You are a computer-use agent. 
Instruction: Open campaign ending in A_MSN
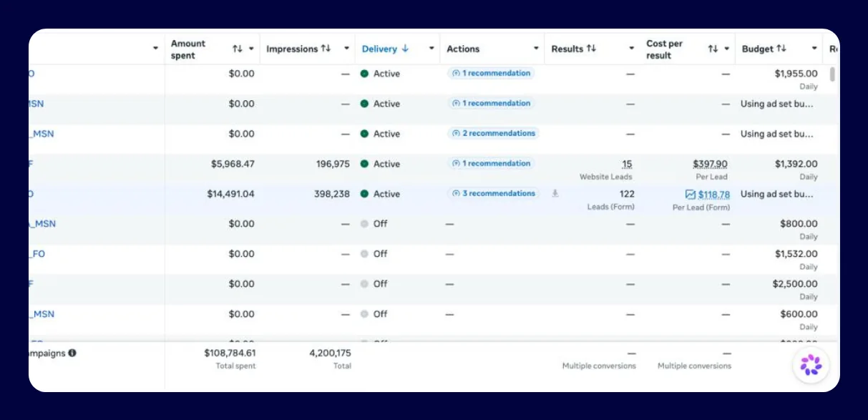(42, 224)
